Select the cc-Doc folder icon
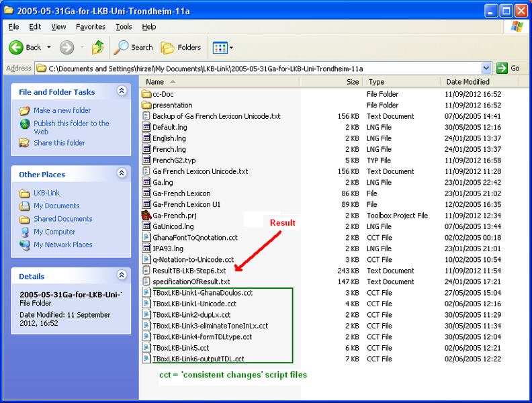This screenshot has width=532, height=403. point(146,94)
